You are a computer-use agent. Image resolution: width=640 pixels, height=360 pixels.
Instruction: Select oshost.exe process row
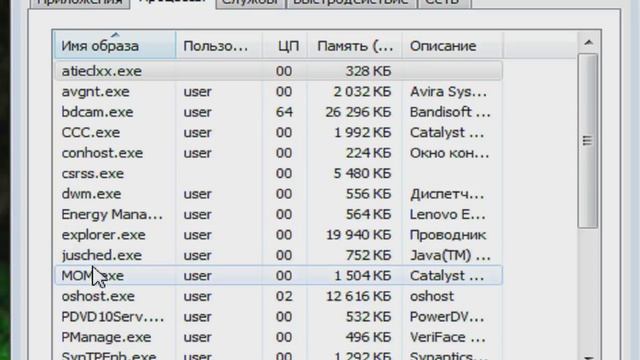[278, 296]
